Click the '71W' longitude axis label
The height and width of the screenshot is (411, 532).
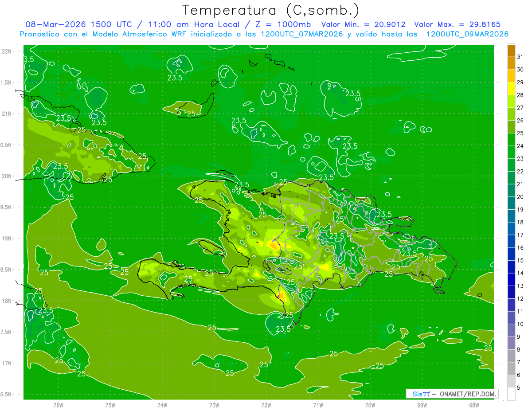coord(318,405)
